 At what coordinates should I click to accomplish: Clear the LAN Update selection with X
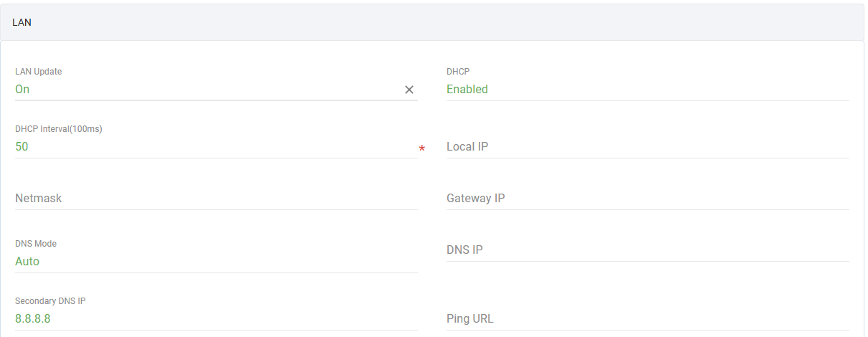coord(409,90)
